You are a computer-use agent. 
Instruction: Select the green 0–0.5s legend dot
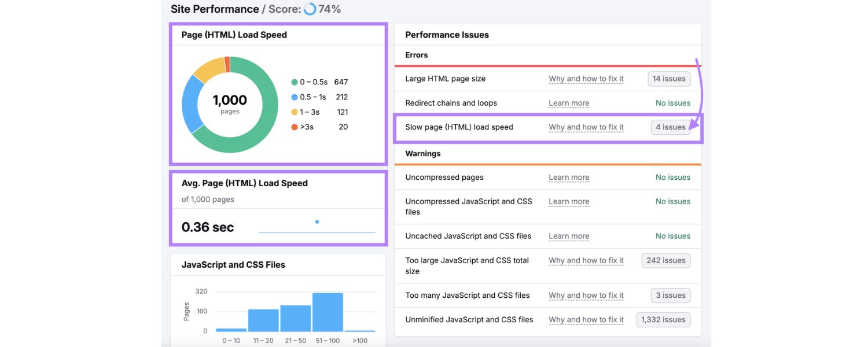pos(295,82)
